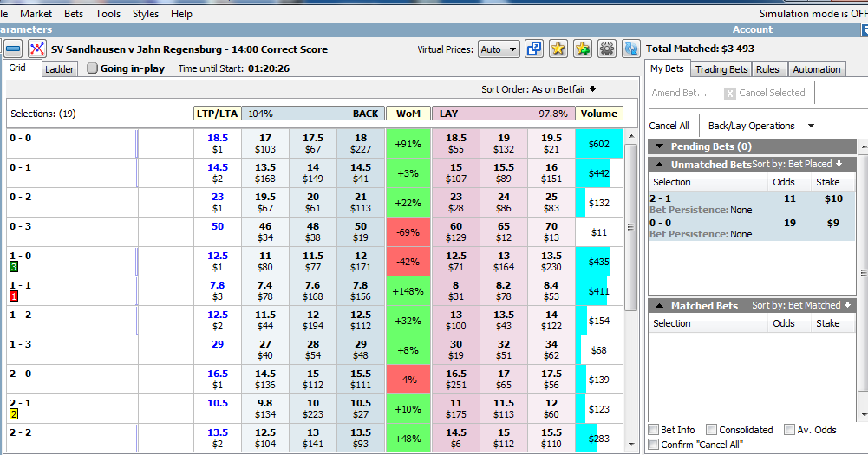Click the -69% WoM cell for 0 - 3
Viewport: 868px width, 455px height.
(x=408, y=232)
